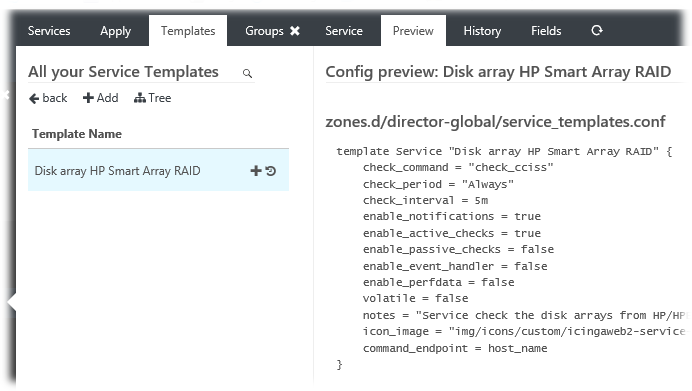Close the Groups tab with the X icon
Screen dimensions: 692x391
[x=295, y=31]
